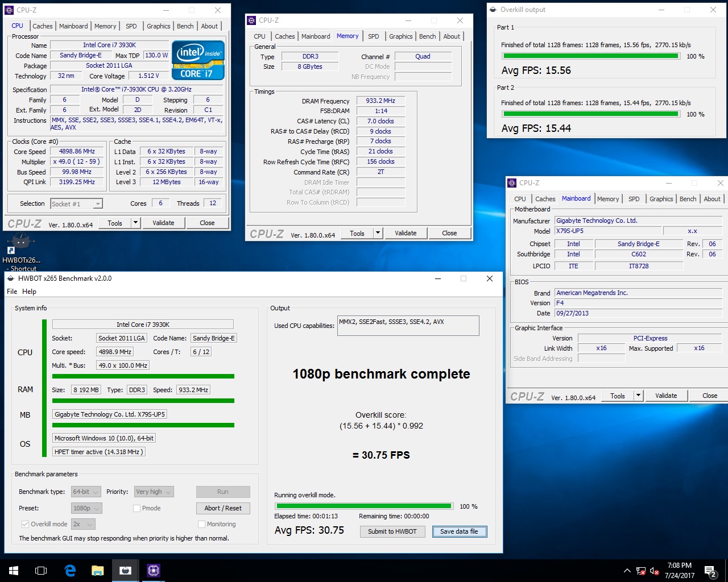The image size is (728, 582).
Task: Click BIOS date 09/27/2013 value
Action: (x=638, y=313)
